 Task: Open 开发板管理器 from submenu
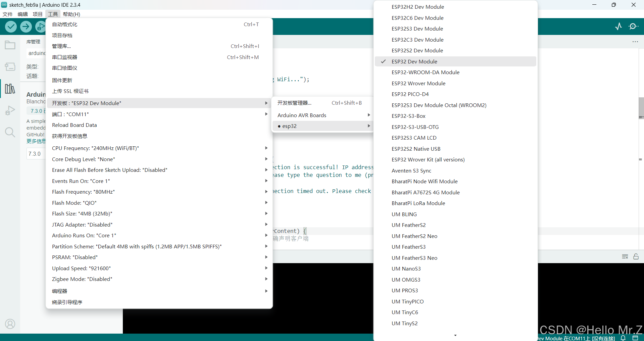pyautogui.click(x=323, y=103)
